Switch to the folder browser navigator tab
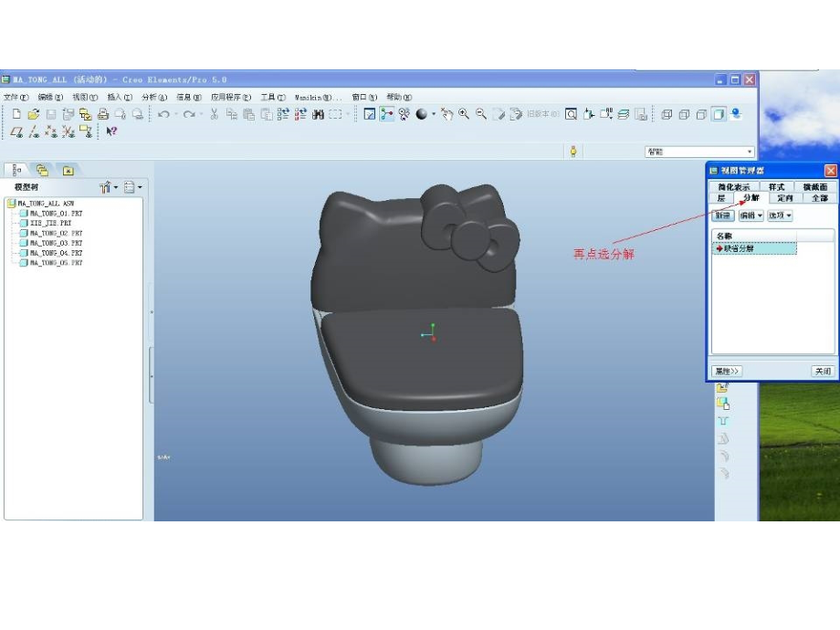 click(42, 171)
